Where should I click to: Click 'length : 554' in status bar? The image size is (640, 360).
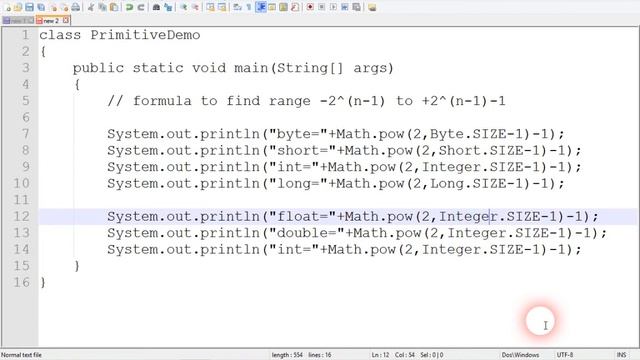287,355
